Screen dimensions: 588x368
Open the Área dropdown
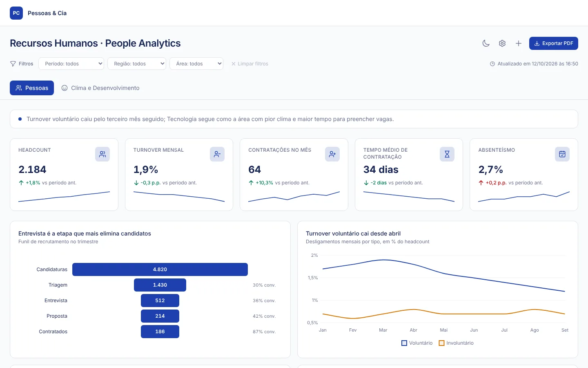tap(196, 64)
